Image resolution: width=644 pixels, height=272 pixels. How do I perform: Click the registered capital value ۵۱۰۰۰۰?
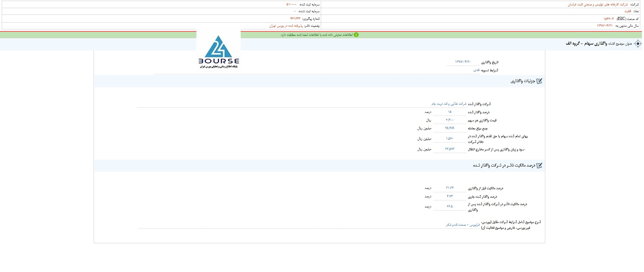coord(291,5)
